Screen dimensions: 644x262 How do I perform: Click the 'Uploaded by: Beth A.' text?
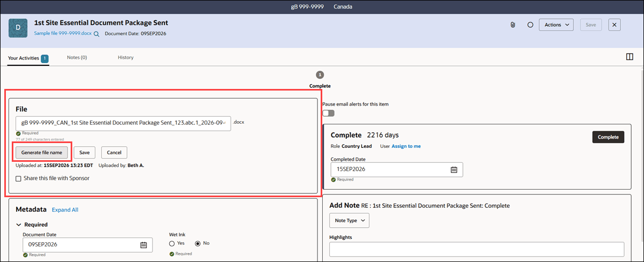coord(122,166)
